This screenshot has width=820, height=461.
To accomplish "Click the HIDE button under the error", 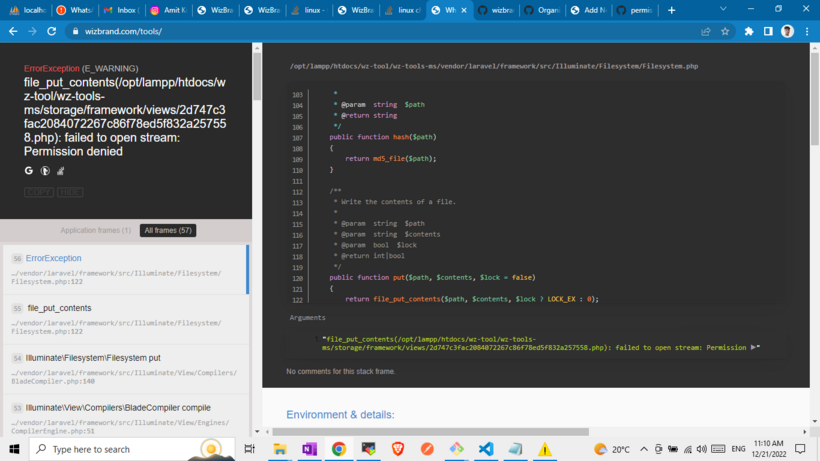I will point(70,192).
